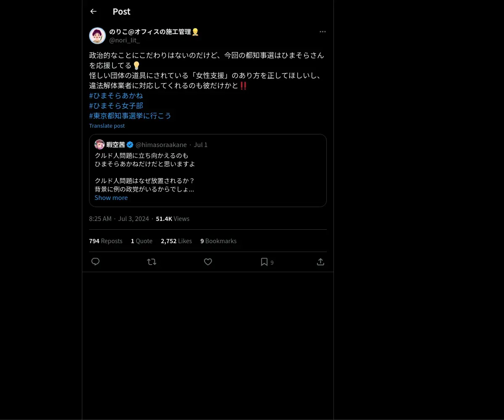This screenshot has width=504, height=420.
Task: View the 2,752 Likes list
Action: [x=176, y=241]
